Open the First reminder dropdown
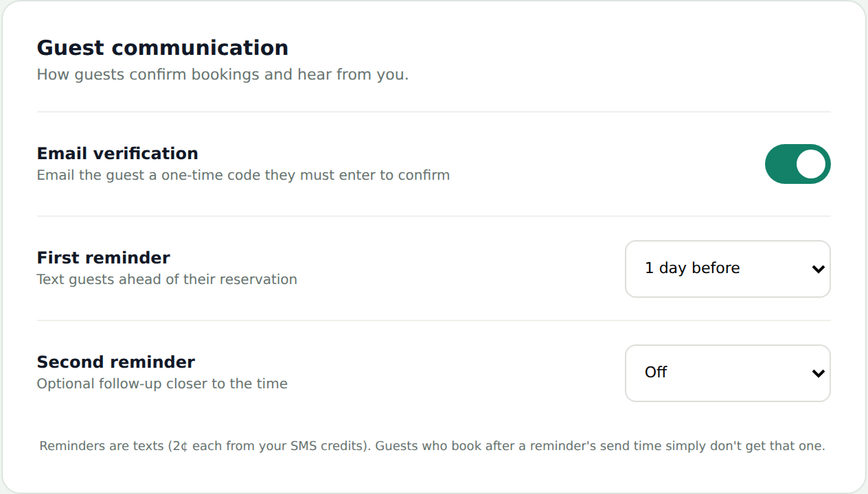868x494 pixels. 728,269
